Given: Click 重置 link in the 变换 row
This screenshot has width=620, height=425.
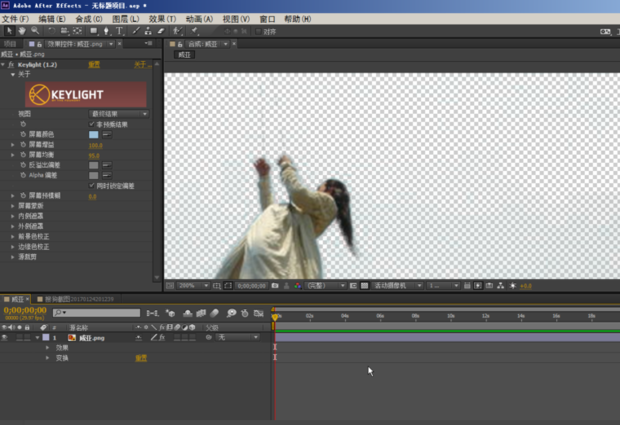Looking at the screenshot, I should tap(141, 358).
